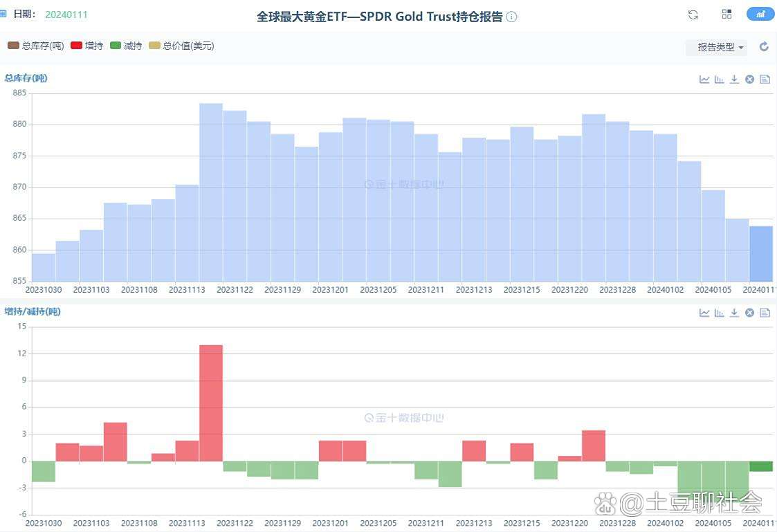Click 20231122 label under 总库存 chart

(235, 290)
